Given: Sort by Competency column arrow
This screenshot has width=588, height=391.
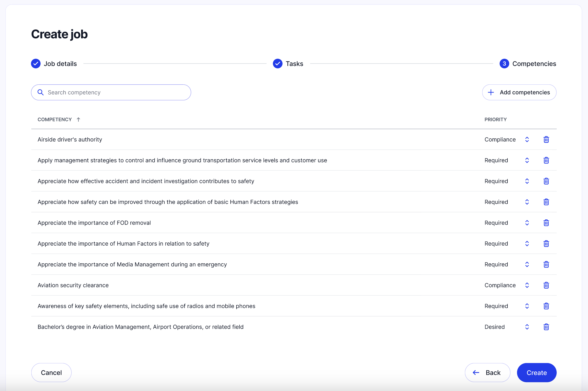Looking at the screenshot, I should [78, 119].
